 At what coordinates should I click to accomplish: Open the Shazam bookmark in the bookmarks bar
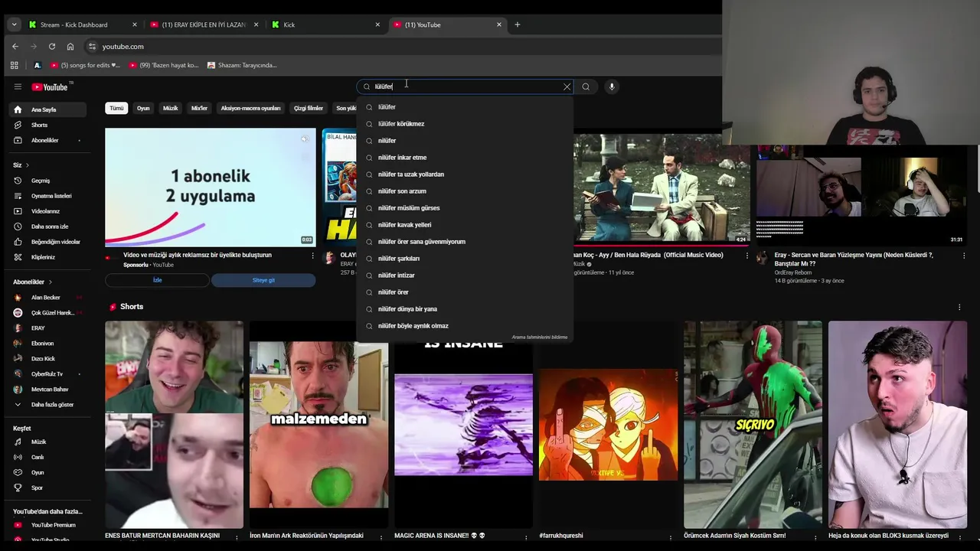click(243, 65)
